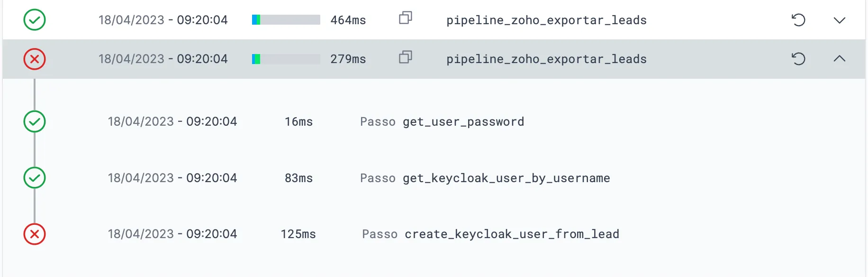The image size is (868, 277).
Task: Click the progress bar of the 464ms run
Action: (286, 20)
